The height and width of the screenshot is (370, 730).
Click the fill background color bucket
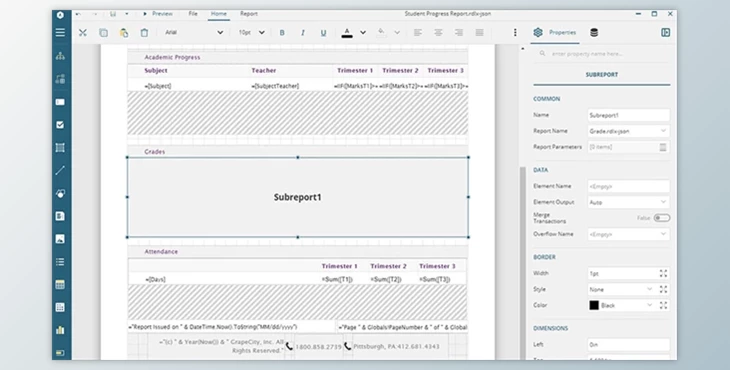pyautogui.click(x=381, y=33)
